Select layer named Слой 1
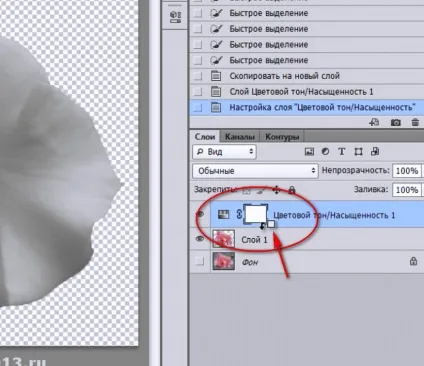Image resolution: width=424 pixels, height=366 pixels. pos(254,239)
